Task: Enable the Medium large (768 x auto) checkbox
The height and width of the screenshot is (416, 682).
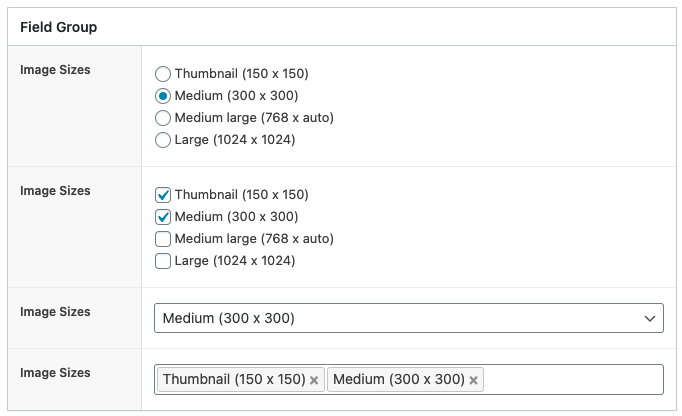Action: coord(163,239)
